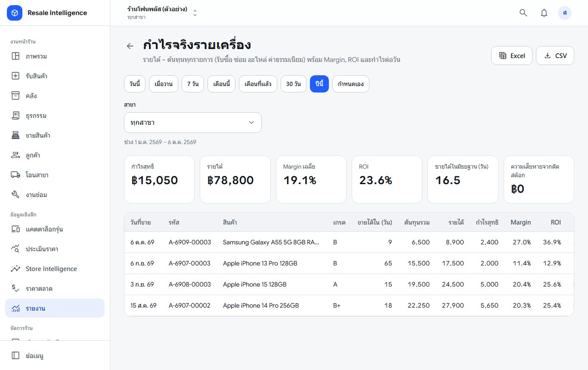This screenshot has width=588, height=370.
Task: Click the Resale Intelligence cube logo
Action: coord(15,13)
